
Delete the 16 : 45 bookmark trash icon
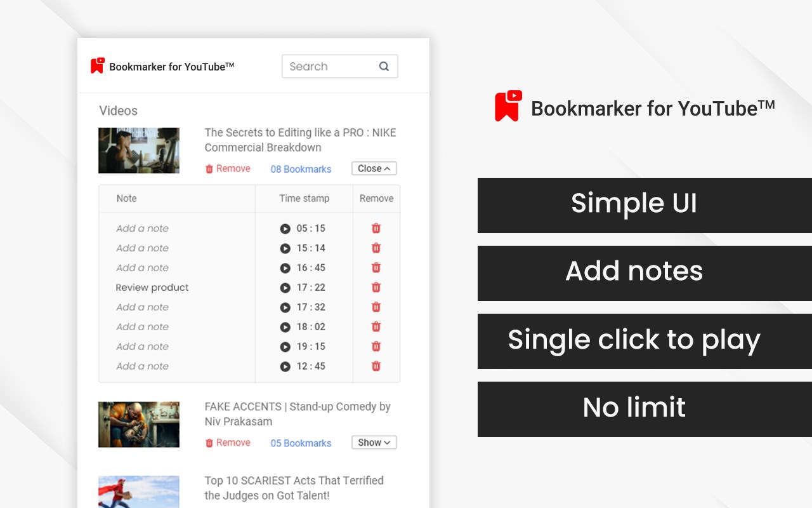point(376,267)
